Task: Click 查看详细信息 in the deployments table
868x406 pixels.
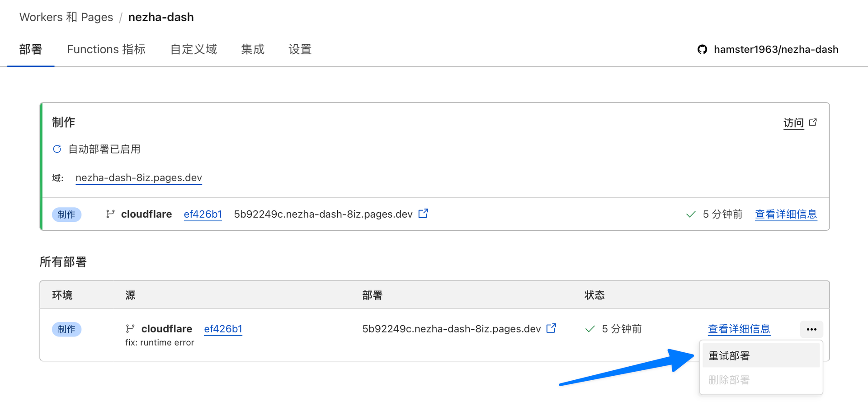Action: pyautogui.click(x=739, y=329)
